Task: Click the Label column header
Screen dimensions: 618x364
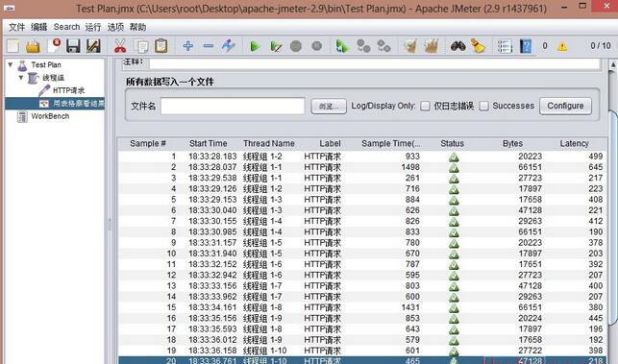Action: [330, 143]
